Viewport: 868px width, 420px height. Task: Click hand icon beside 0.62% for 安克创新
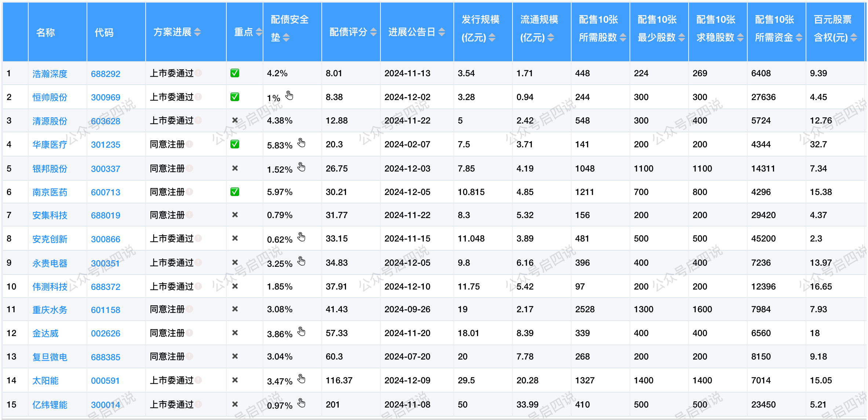point(301,237)
